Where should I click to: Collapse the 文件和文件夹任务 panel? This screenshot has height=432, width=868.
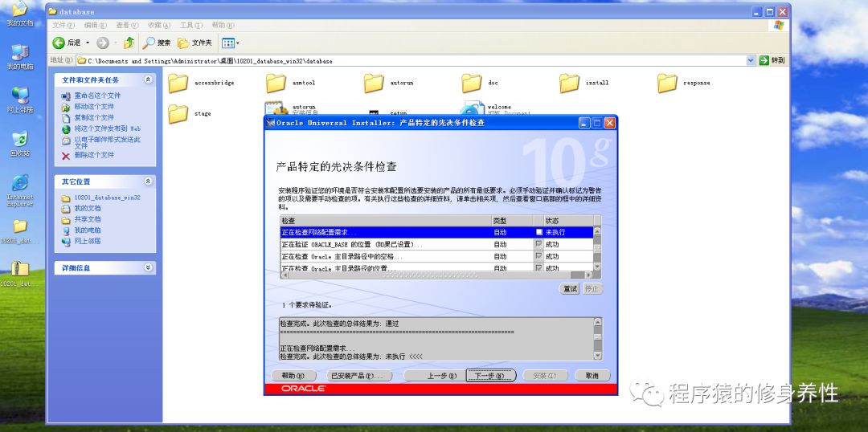pos(148,79)
